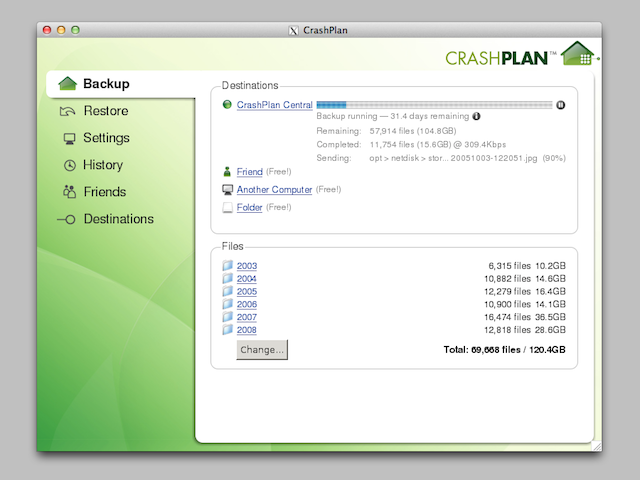Click the Settings monitor icon
This screenshot has height=480, width=640.
[69, 138]
